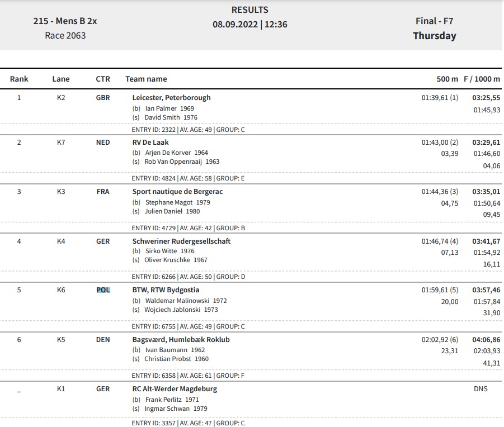Viewport: 504px width, 427px height.
Task: Select BTW, RTW Bydgostia team name
Action: coord(166,290)
